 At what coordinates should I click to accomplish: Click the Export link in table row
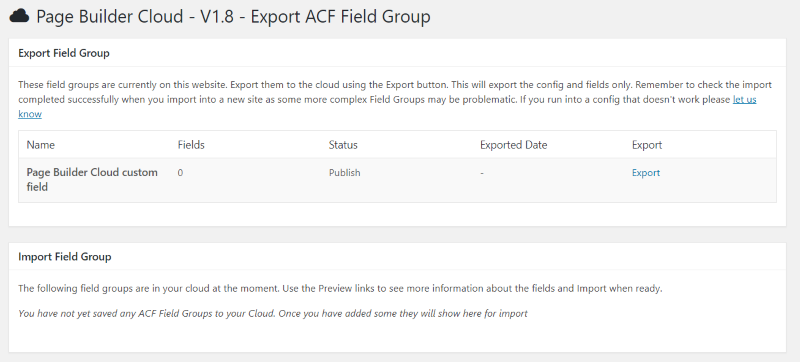pos(645,173)
